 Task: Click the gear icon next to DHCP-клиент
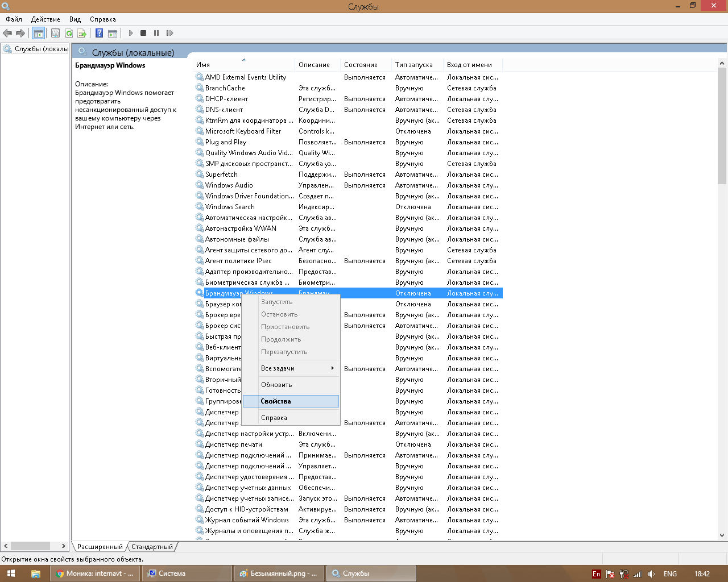tap(200, 98)
